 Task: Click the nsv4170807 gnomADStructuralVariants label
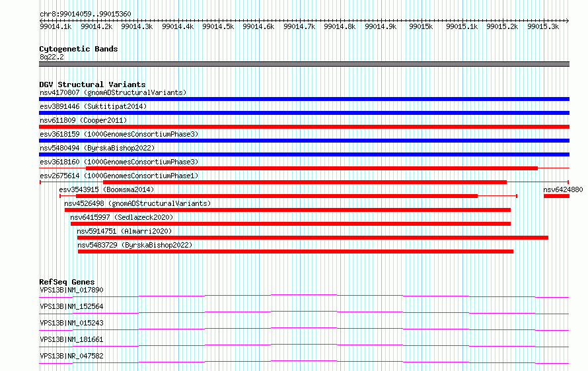(x=113, y=92)
